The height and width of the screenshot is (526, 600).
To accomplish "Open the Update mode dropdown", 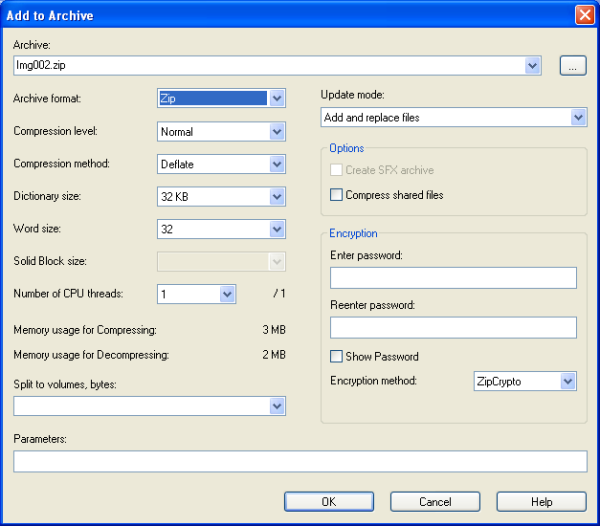I will [x=578, y=118].
